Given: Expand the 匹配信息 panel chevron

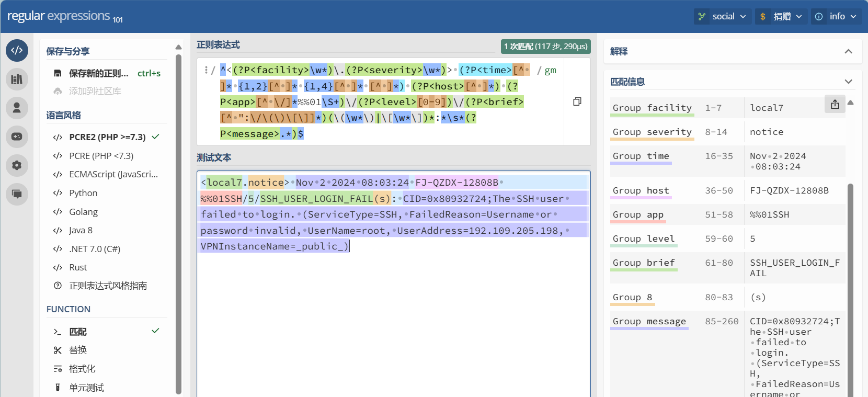Looking at the screenshot, I should click(x=848, y=82).
